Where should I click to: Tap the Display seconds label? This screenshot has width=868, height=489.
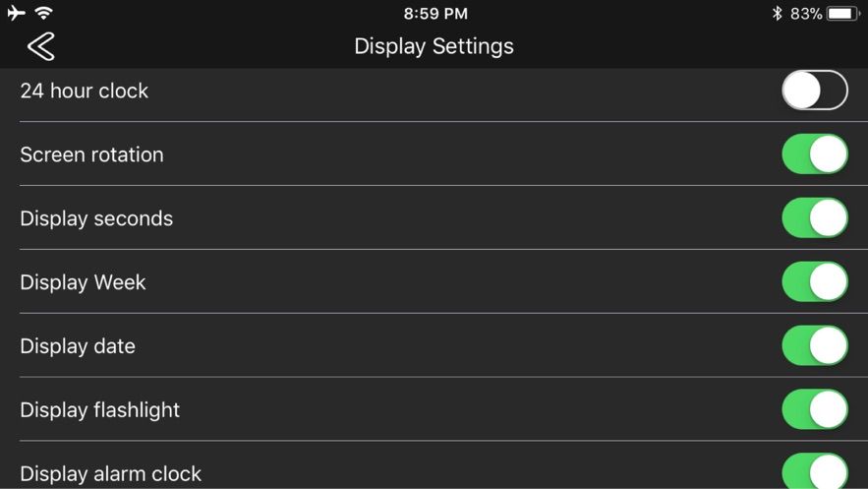pos(96,218)
